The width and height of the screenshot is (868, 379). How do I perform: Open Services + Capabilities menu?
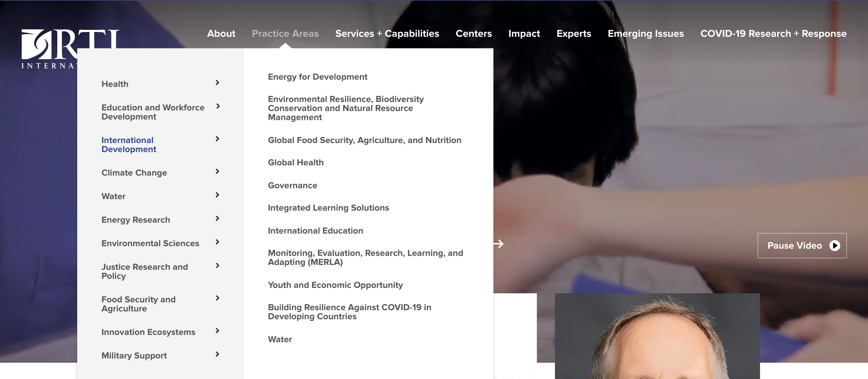(387, 33)
